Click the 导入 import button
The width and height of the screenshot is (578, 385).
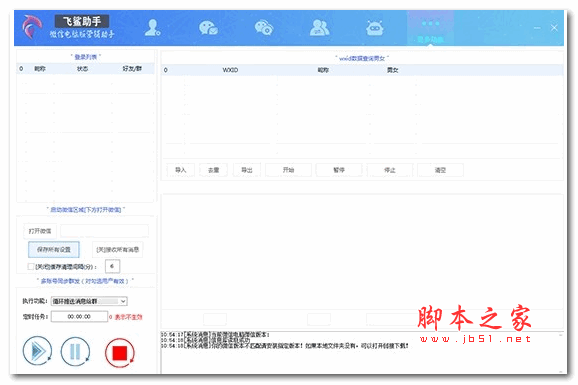180,170
